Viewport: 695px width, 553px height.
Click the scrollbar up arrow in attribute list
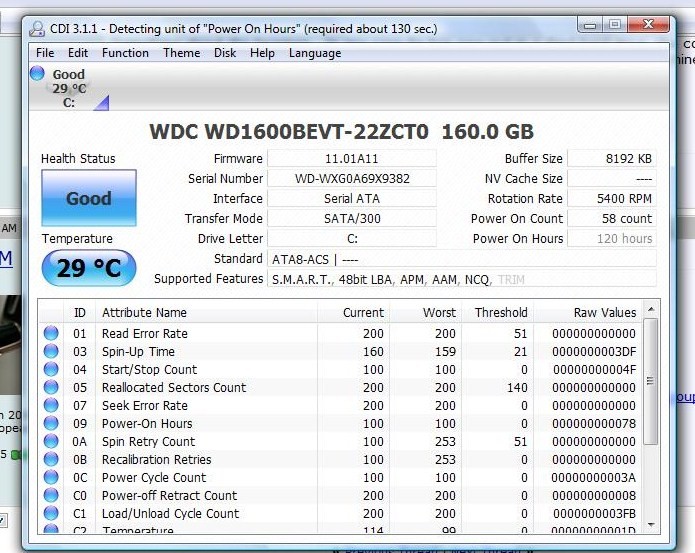(x=651, y=309)
